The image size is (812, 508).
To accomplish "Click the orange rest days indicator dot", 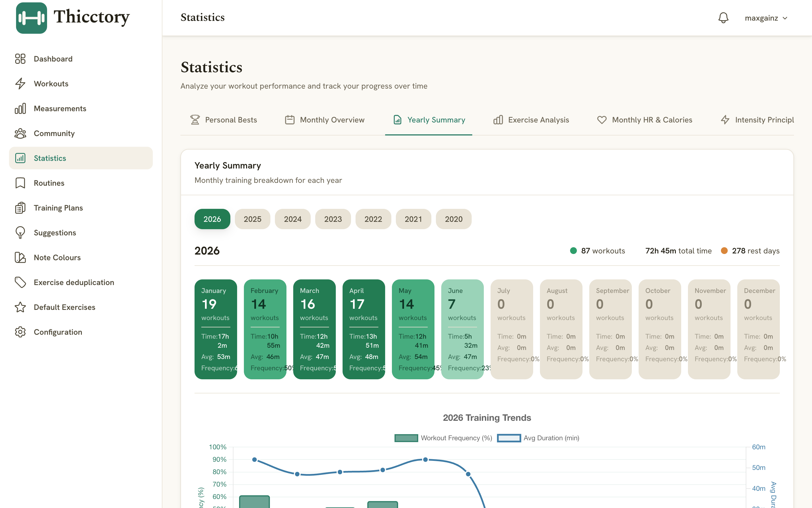I will (x=724, y=251).
